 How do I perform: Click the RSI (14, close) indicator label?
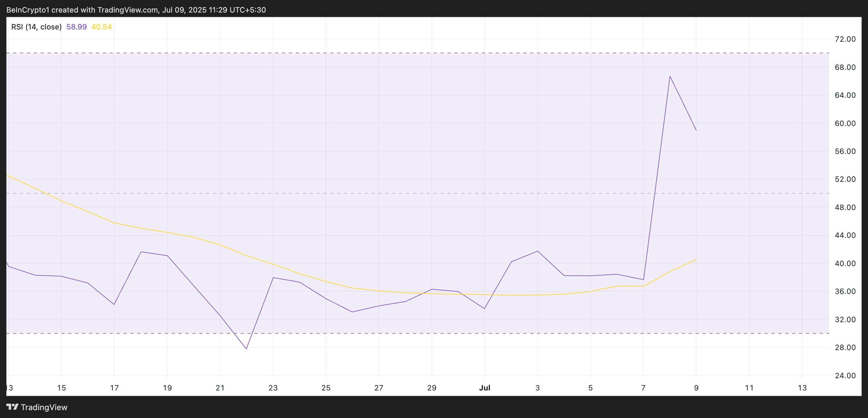click(36, 27)
